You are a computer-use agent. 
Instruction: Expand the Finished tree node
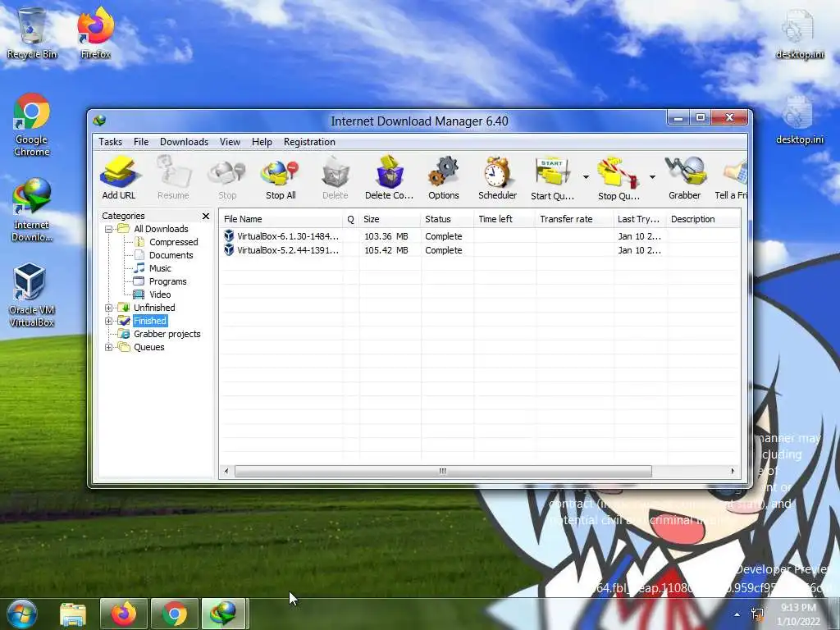109,321
